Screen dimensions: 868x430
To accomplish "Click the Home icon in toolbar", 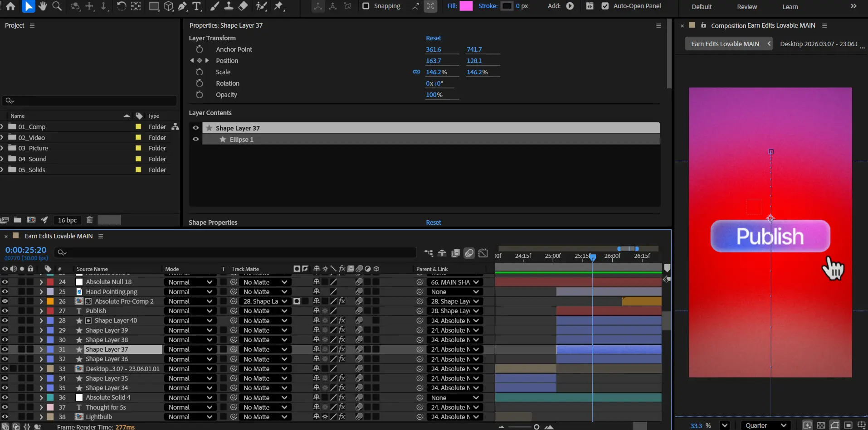I will pos(10,6).
